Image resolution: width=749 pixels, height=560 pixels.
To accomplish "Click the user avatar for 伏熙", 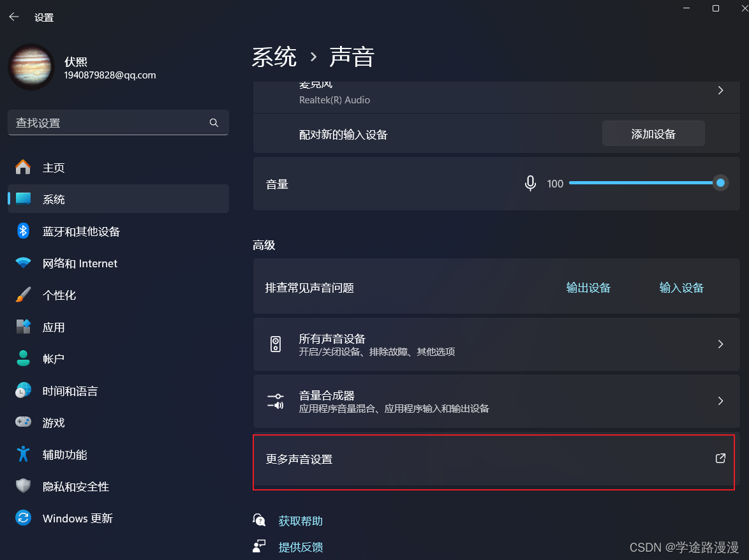I will click(31, 67).
